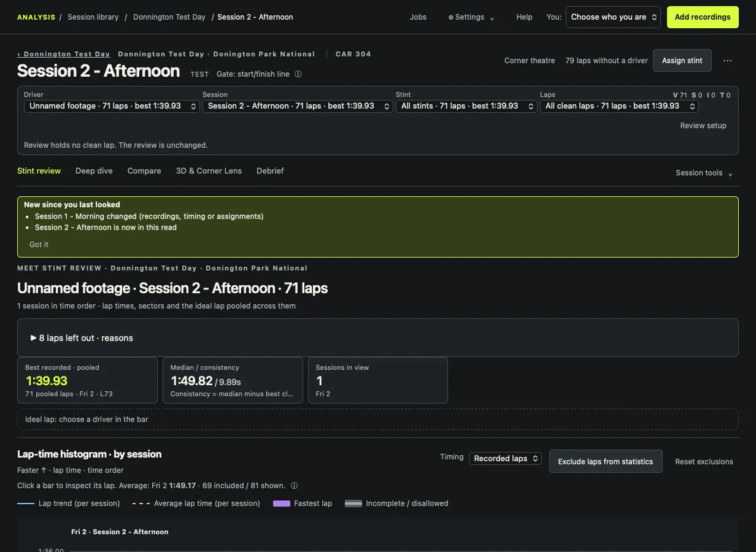
Task: Switch to the Compare tab
Action: [x=144, y=171]
